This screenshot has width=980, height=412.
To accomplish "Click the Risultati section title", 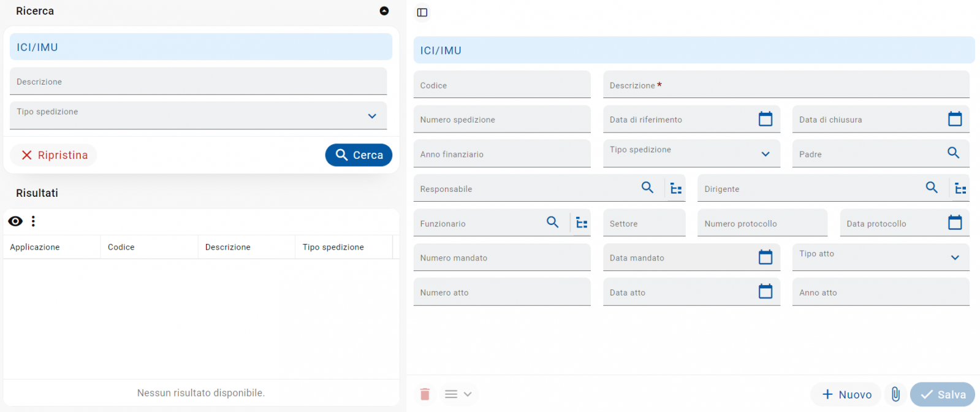I will click(x=37, y=193).
